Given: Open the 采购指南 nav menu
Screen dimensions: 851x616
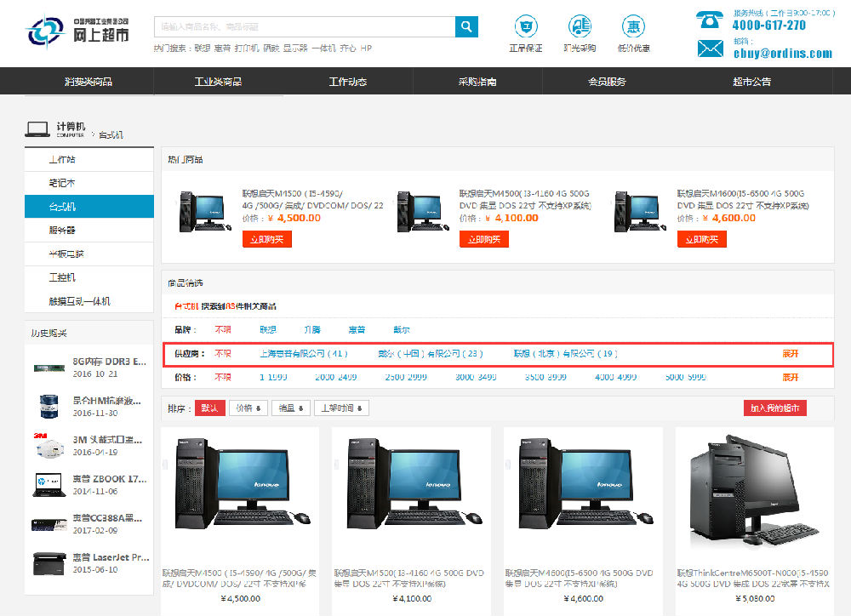Looking at the screenshot, I should point(477,82).
